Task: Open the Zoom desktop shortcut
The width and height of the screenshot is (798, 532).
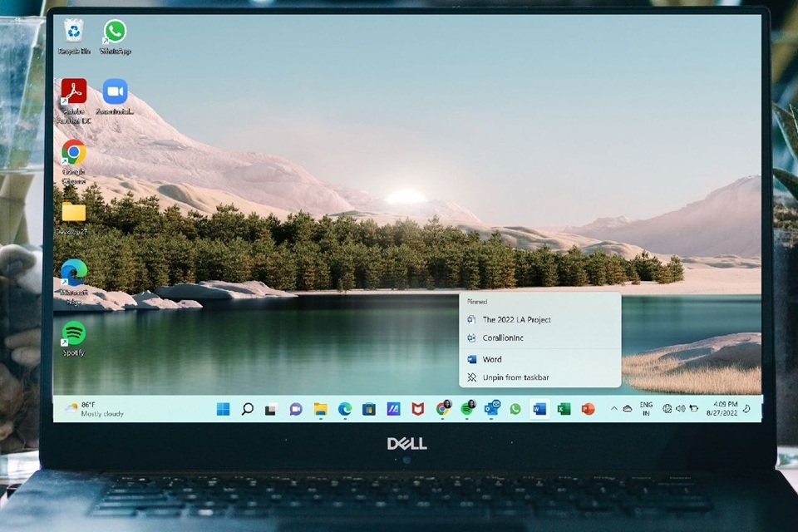Action: 114,91
